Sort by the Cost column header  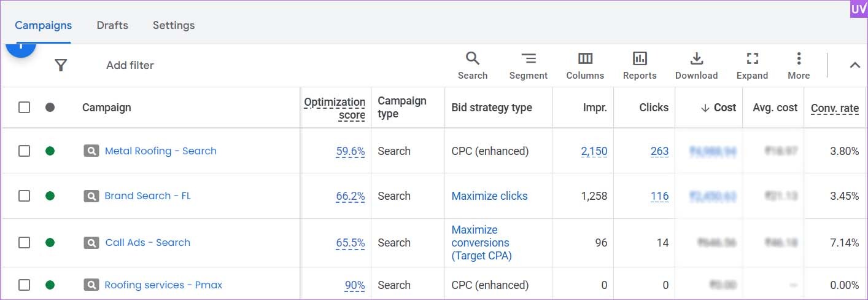718,108
